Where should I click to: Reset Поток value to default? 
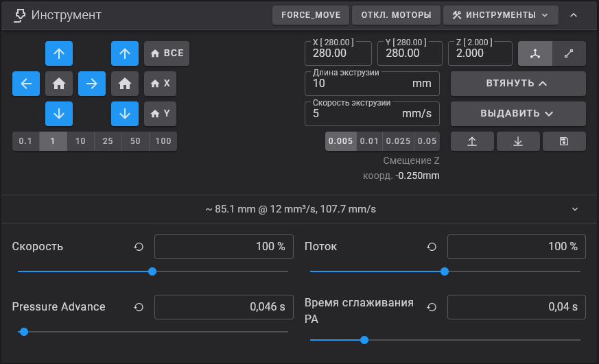tap(432, 247)
